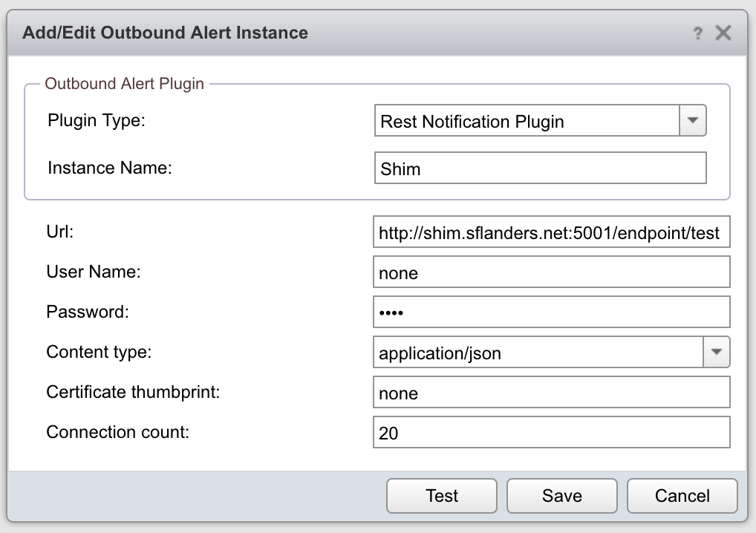Close the Add/Edit Outbound Alert Instance dialog

[723, 33]
